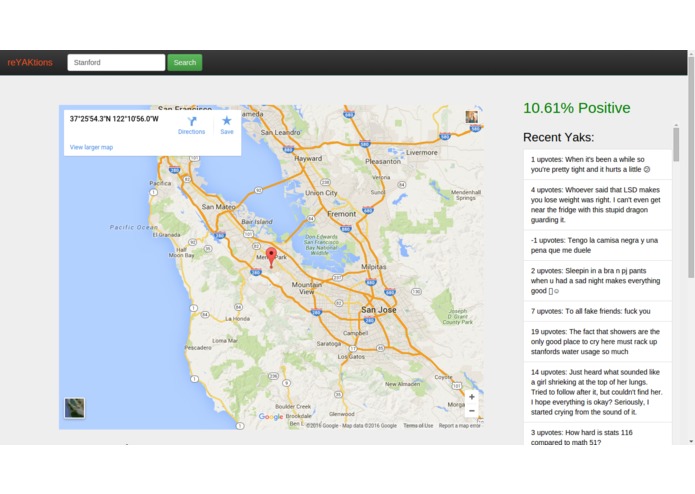
Task: Click the red location pin on the map
Action: click(271, 257)
